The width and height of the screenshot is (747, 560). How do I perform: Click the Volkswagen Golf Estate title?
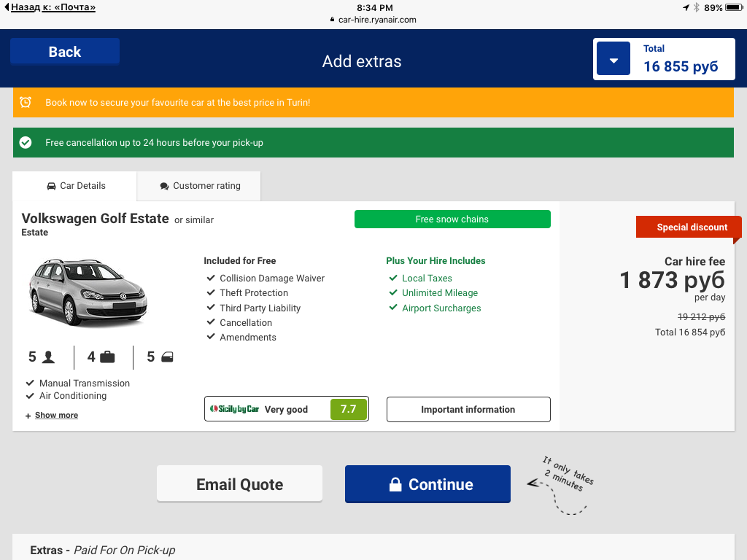(x=96, y=219)
